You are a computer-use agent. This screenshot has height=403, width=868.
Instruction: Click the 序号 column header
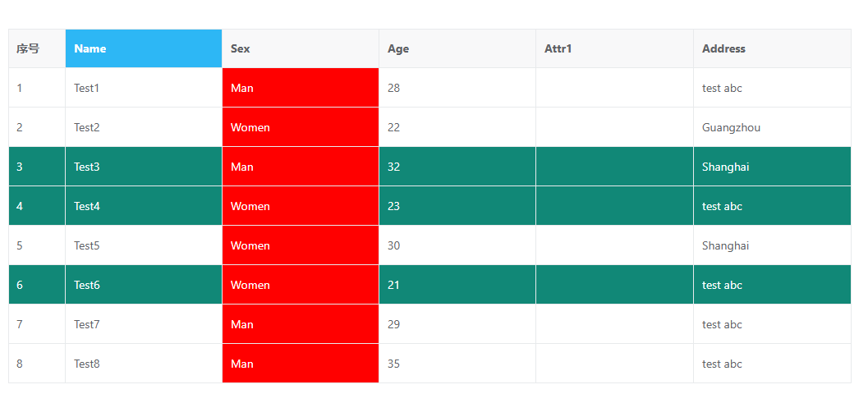tap(37, 48)
